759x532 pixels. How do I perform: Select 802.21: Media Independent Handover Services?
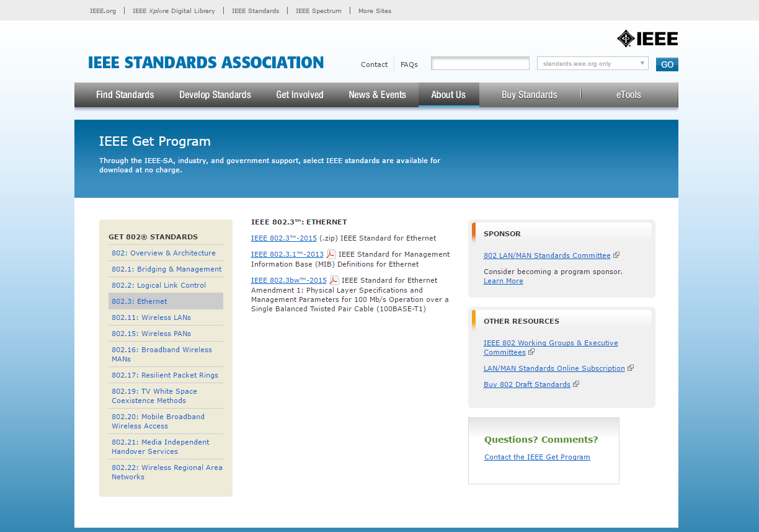click(161, 446)
